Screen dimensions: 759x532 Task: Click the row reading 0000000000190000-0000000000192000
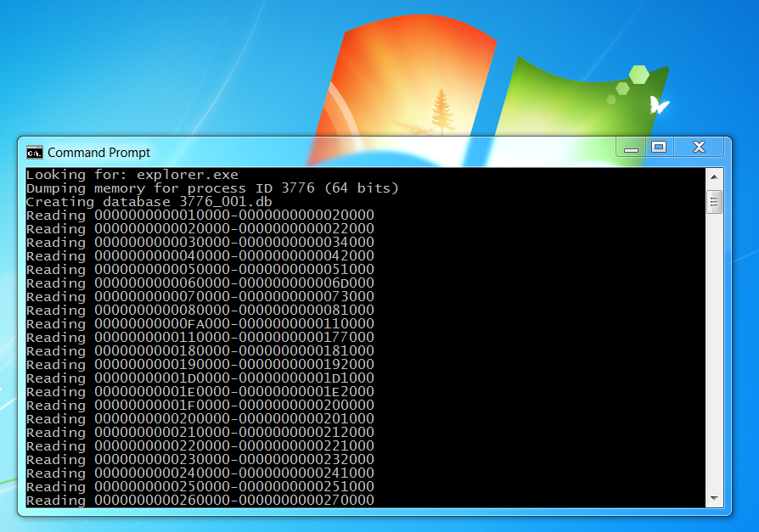200,364
